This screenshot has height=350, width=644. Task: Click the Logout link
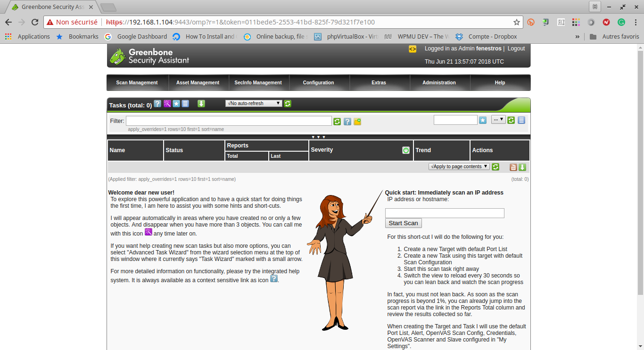point(516,49)
